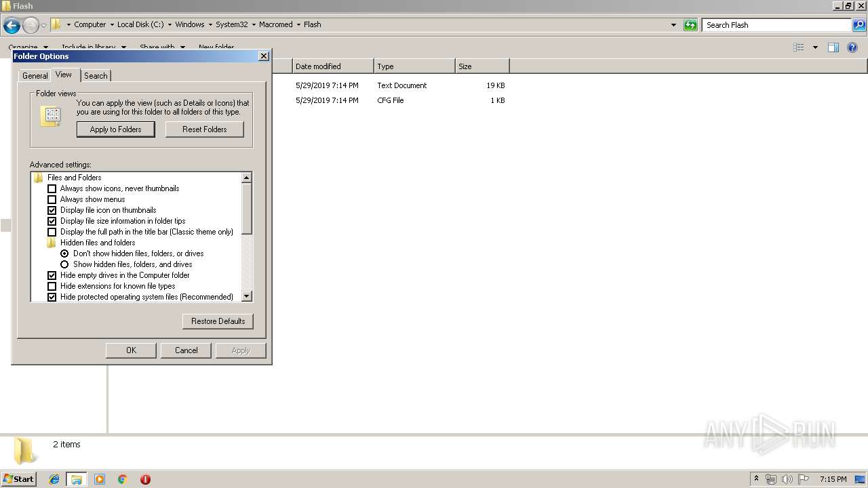Show hidden tray icons arrow
868x488 pixels.
click(x=756, y=479)
